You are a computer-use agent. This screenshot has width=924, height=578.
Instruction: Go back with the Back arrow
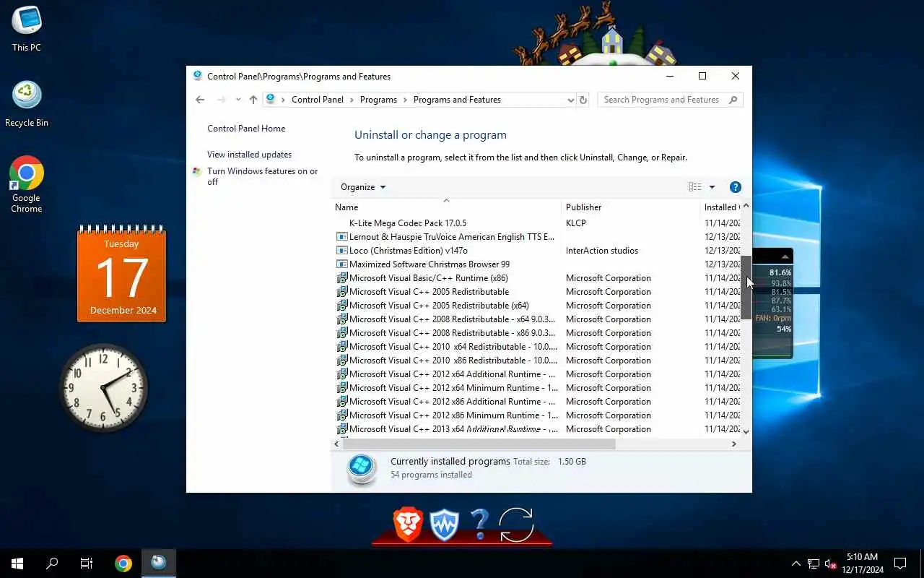pos(200,100)
